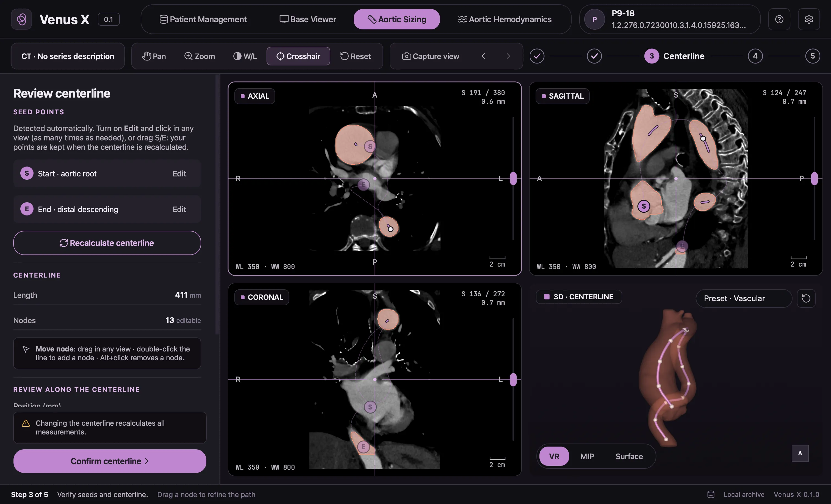Switch 3D rendering to VR

554,456
